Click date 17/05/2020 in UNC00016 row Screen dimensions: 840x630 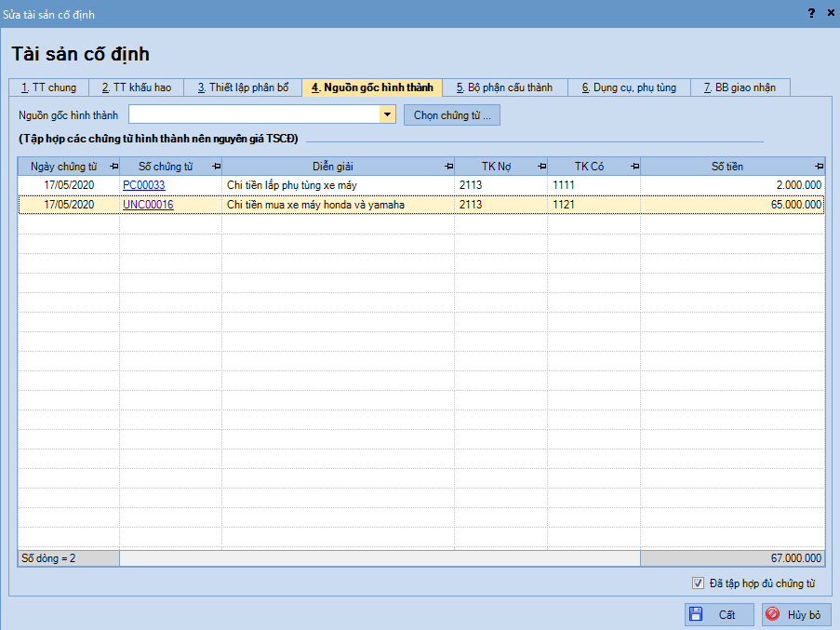tap(69, 205)
